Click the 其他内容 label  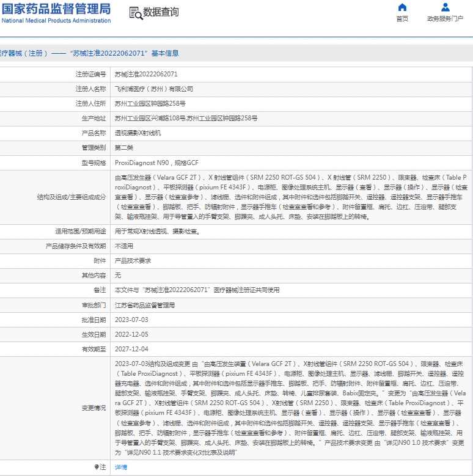(94, 276)
